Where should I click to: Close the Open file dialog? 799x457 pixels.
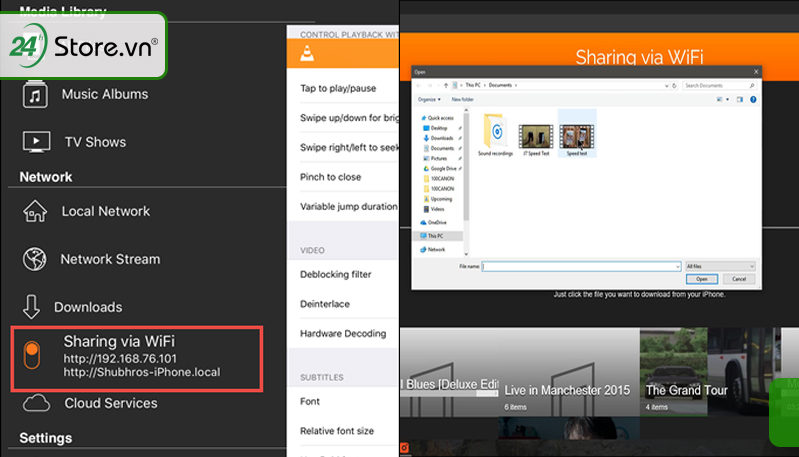pos(756,72)
